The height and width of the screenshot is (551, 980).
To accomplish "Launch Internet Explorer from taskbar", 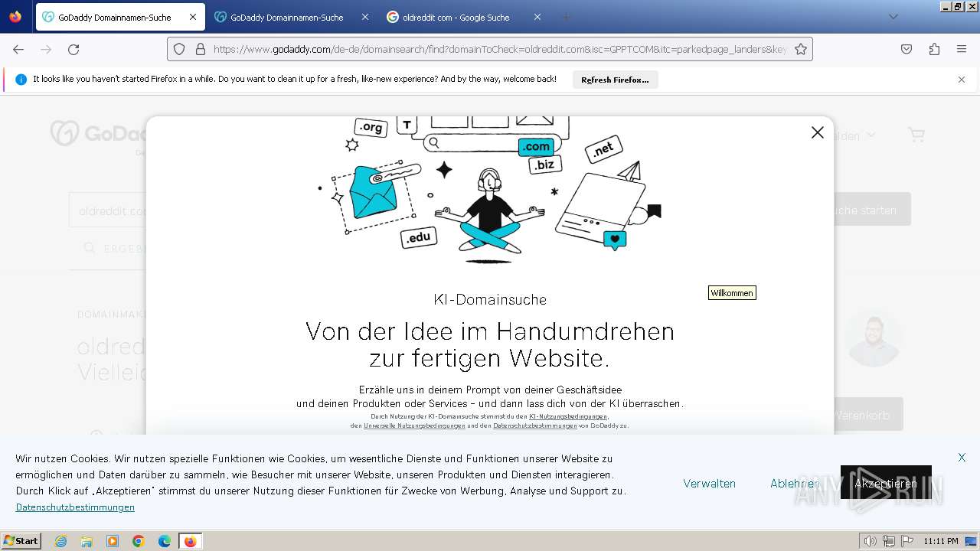I will (x=60, y=541).
